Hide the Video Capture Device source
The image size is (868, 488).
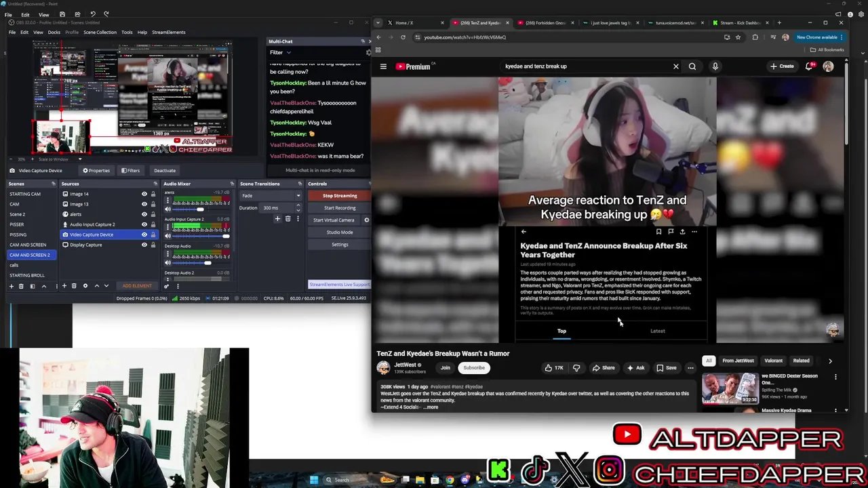coord(144,235)
